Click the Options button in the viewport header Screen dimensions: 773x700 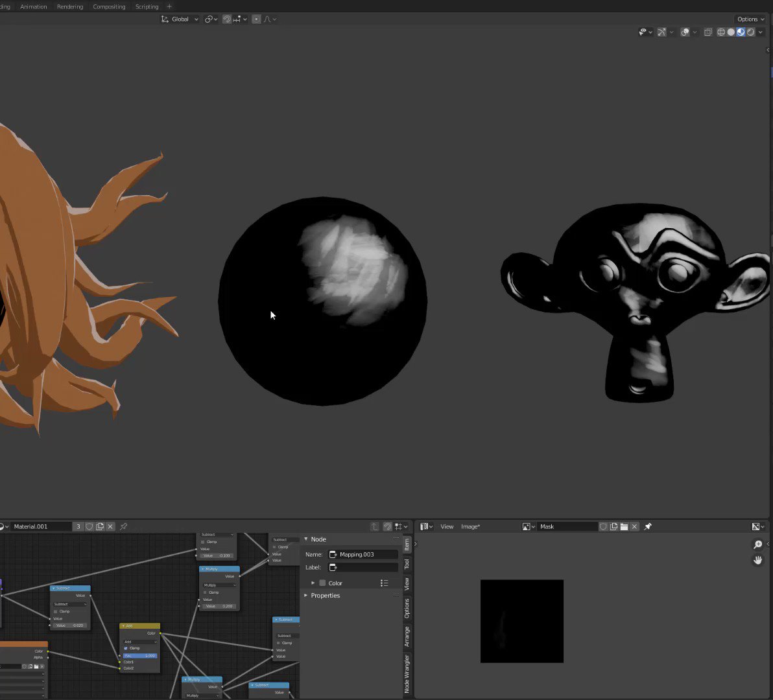750,19
